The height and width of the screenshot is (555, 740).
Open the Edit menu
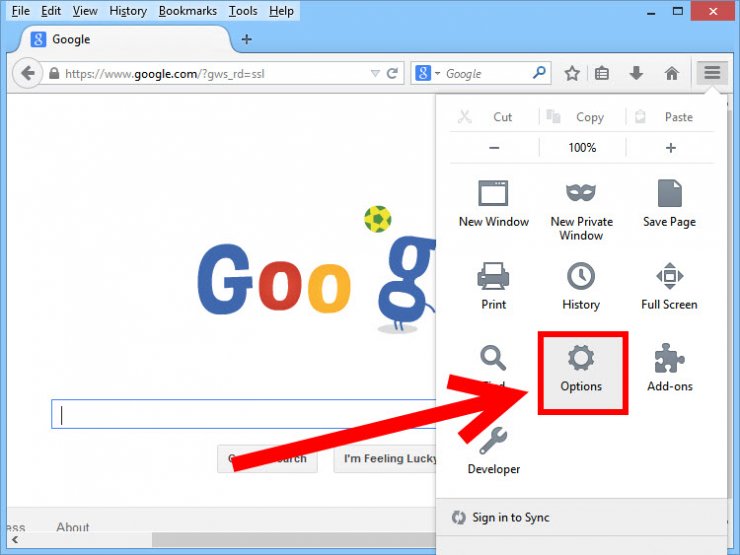tap(51, 10)
